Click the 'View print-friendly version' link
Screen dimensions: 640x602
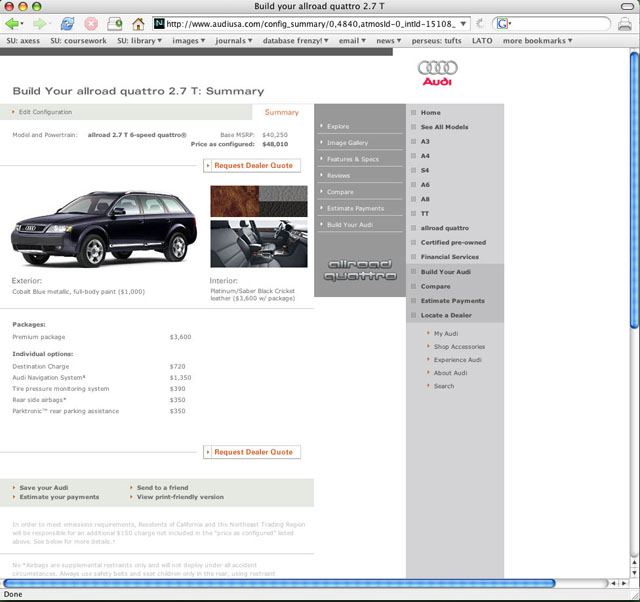coord(180,497)
